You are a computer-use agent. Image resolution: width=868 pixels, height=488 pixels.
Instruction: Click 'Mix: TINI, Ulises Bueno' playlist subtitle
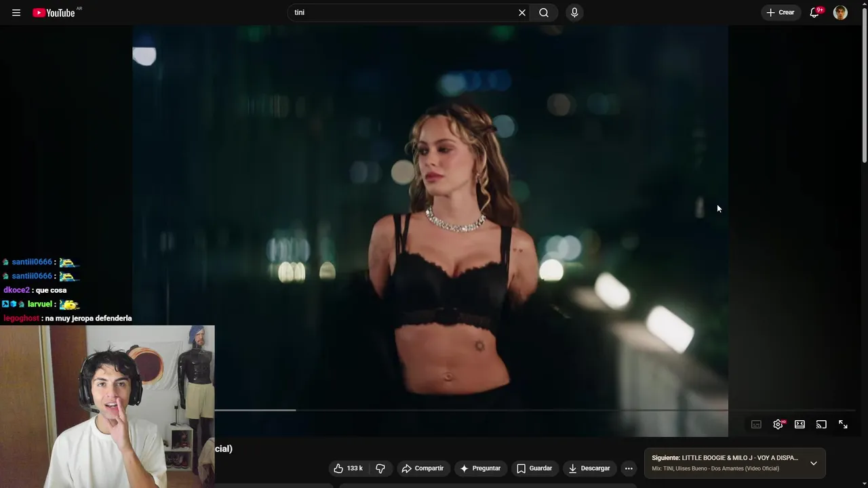coord(715,469)
